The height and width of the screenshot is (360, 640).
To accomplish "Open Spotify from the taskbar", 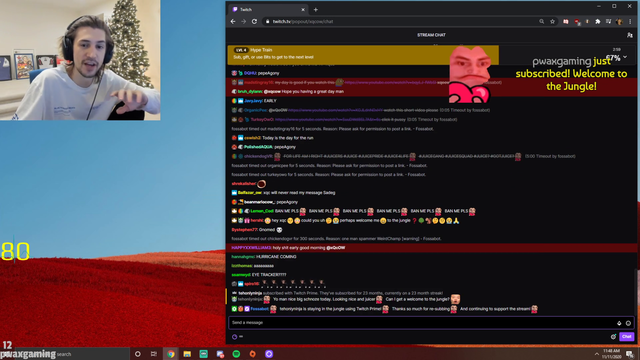I will pyautogui.click(x=236, y=354).
